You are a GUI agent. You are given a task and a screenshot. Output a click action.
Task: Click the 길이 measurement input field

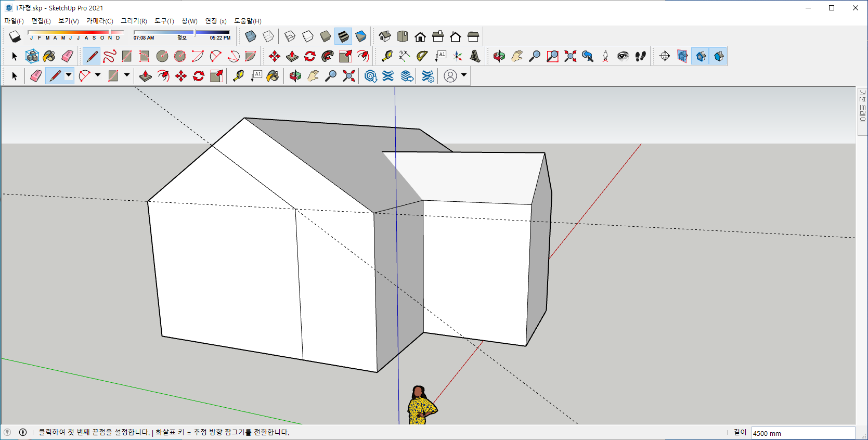(x=803, y=433)
